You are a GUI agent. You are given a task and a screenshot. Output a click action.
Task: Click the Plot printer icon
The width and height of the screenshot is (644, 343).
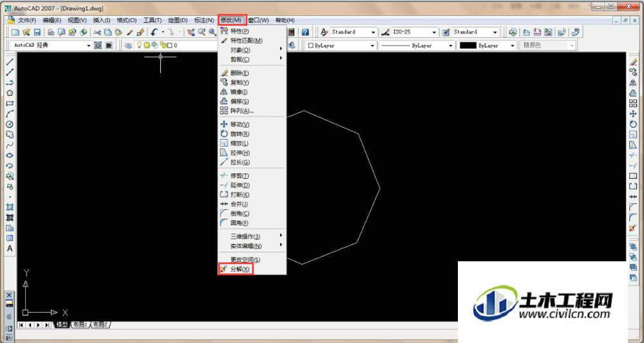pos(51,32)
